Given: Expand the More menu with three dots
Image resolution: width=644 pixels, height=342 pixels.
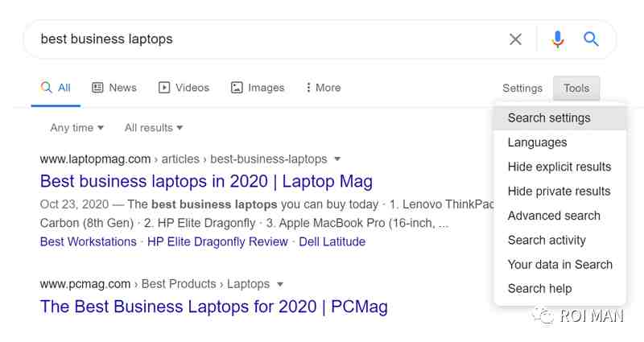Looking at the screenshot, I should pyautogui.click(x=324, y=88).
